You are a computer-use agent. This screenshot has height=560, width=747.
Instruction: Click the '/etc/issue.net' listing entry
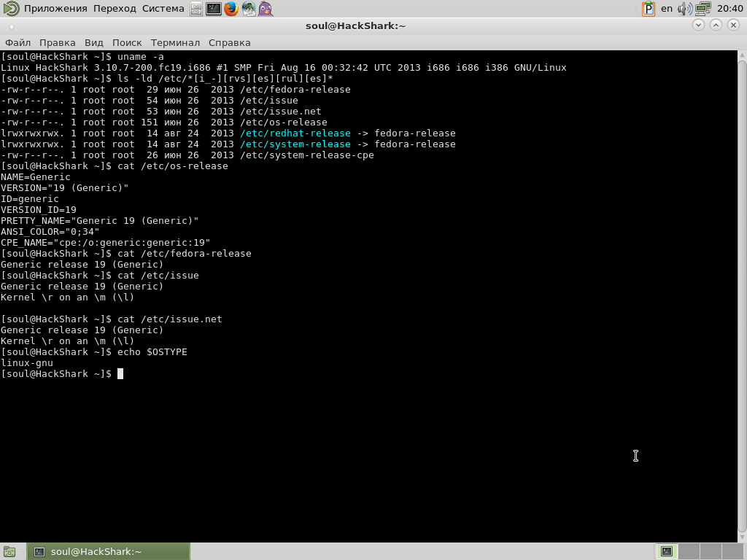(281, 112)
